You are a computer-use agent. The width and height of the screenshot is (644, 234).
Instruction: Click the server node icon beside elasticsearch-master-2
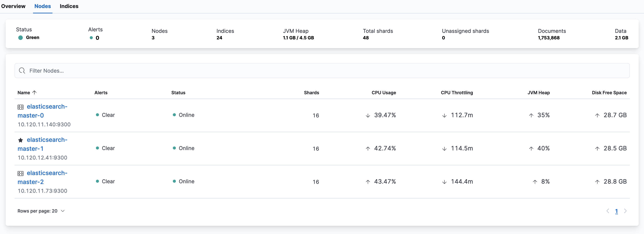click(21, 174)
